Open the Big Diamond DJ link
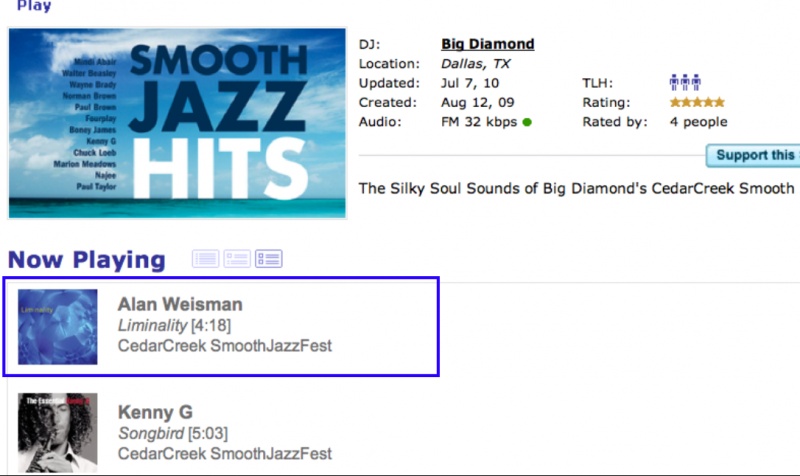Viewport: 800px width, 476px height. tap(488, 44)
